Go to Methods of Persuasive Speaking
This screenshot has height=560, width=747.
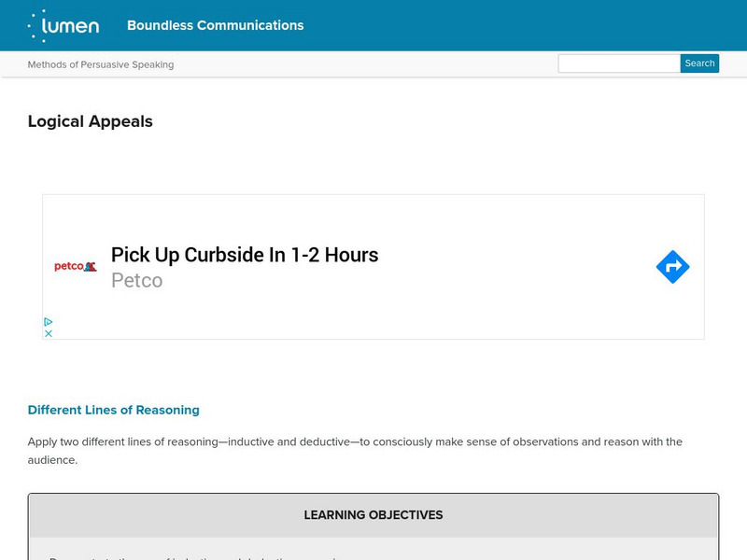101,64
